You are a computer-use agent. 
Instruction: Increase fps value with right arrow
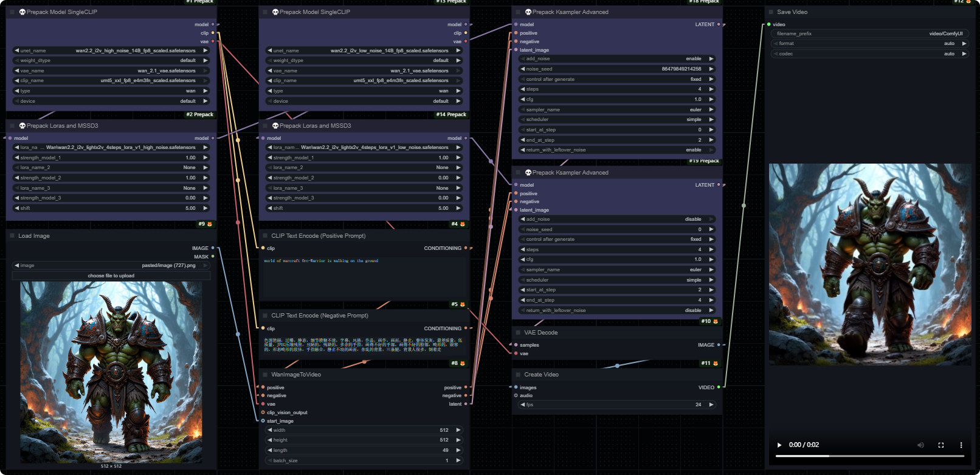coord(711,404)
